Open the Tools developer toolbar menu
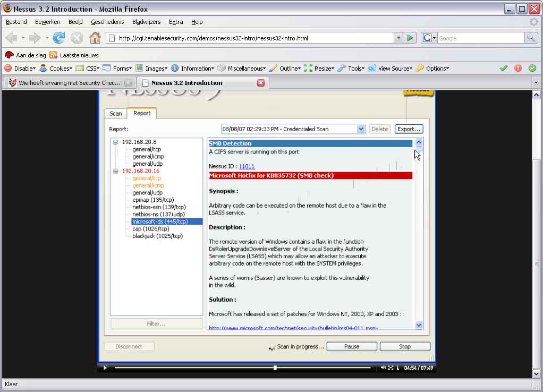The height and width of the screenshot is (392, 543). point(351,68)
